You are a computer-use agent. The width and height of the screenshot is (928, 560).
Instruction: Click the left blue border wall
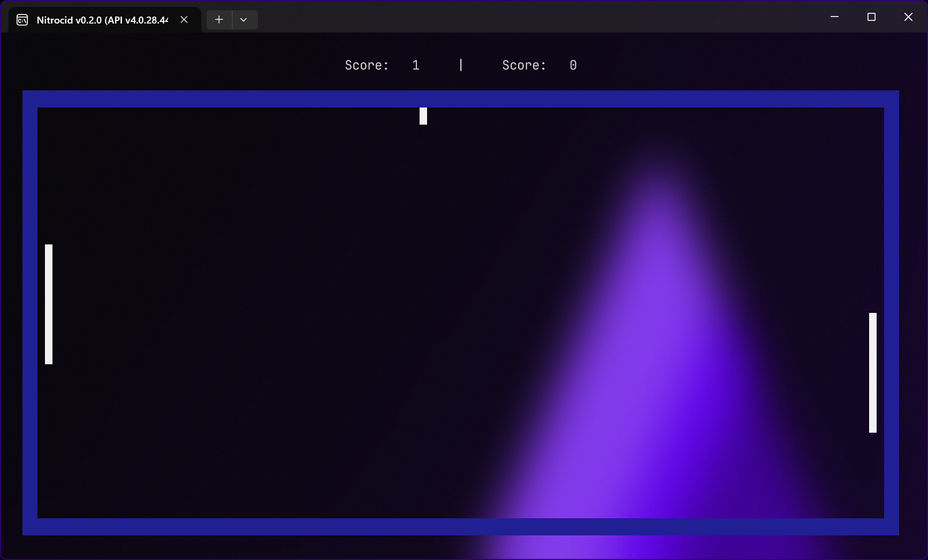point(30,313)
